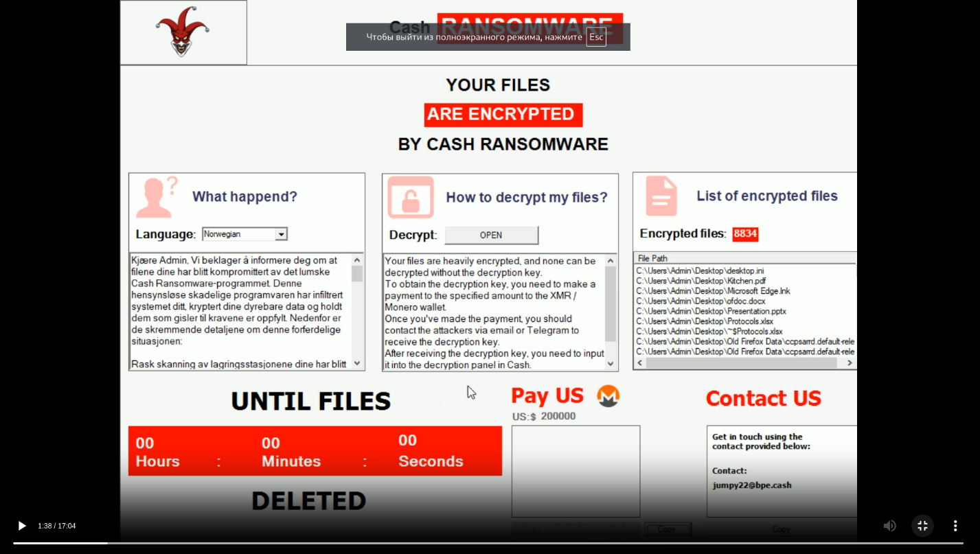980x554 pixels.
Task: Click the OPEN decrypt button
Action: 491,235
